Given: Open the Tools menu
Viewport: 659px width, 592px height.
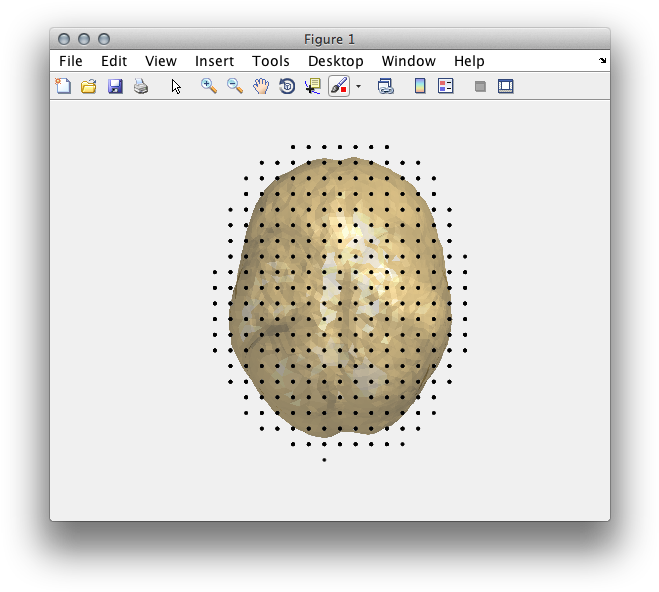Looking at the screenshot, I should [x=271, y=61].
